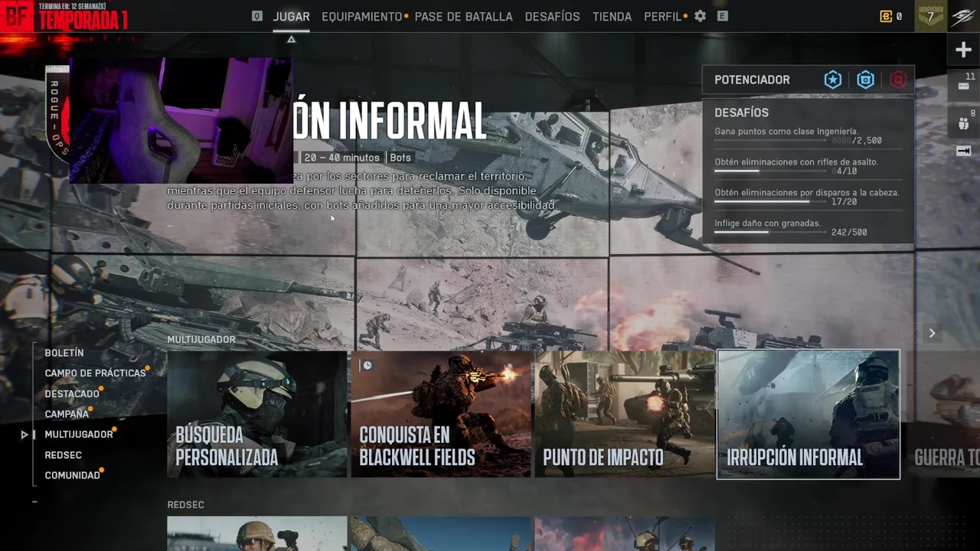Image resolution: width=980 pixels, height=551 pixels.
Task: Select the red booster icon
Action: point(898,80)
